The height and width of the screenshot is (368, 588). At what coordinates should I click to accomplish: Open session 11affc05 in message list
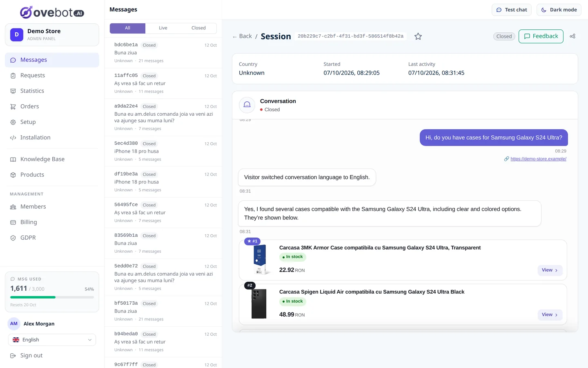click(x=163, y=83)
